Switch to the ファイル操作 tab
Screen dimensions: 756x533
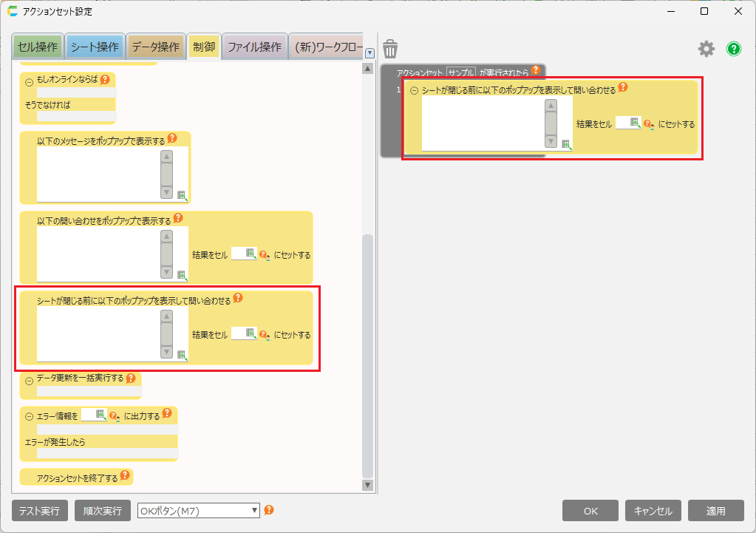(254, 47)
